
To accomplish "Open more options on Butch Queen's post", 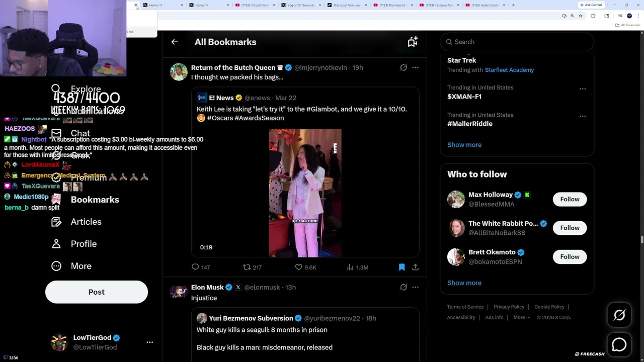I will [x=416, y=67].
